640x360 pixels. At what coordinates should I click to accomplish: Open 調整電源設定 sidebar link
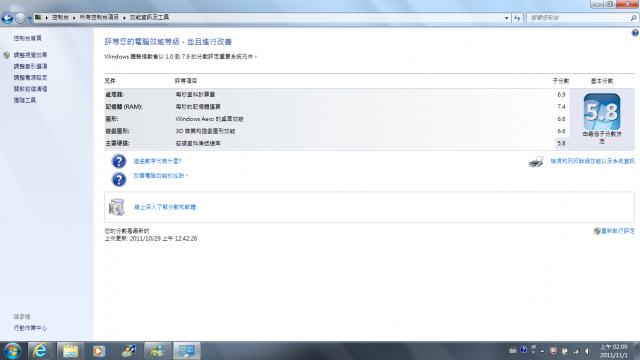pos(30,78)
